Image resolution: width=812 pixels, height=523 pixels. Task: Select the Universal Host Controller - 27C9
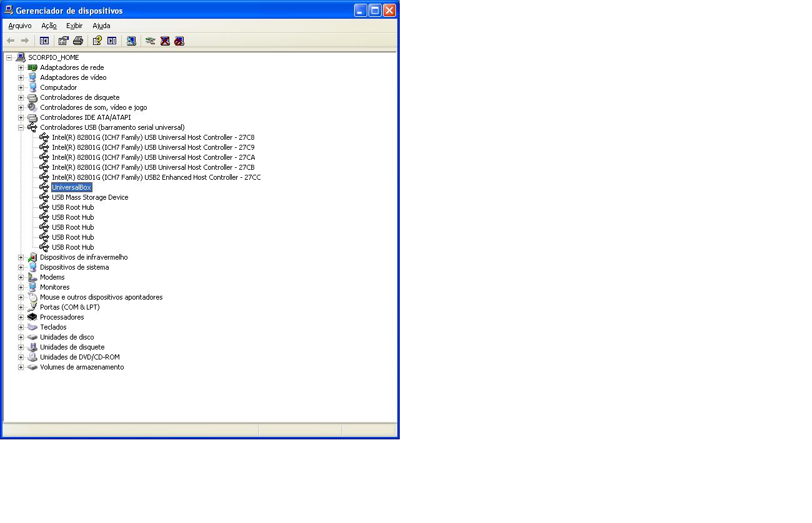point(153,147)
